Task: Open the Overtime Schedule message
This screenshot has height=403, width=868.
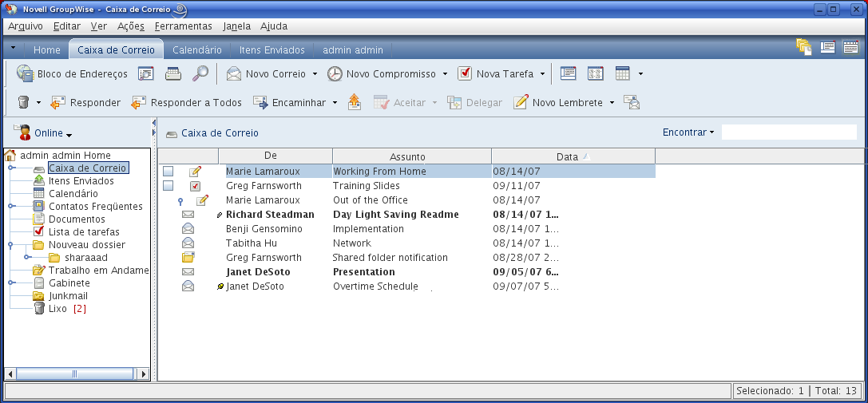Action: pos(375,286)
